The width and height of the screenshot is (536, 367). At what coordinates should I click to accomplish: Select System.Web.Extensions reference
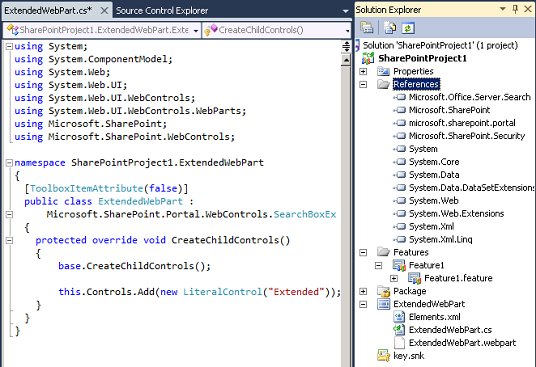[457, 214]
